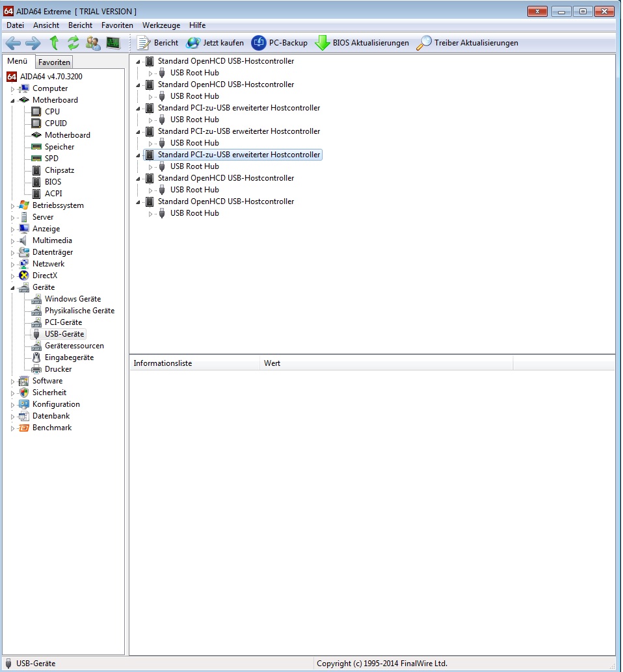The image size is (623, 672).
Task: Switch to the Menü tab
Action: pos(17,61)
